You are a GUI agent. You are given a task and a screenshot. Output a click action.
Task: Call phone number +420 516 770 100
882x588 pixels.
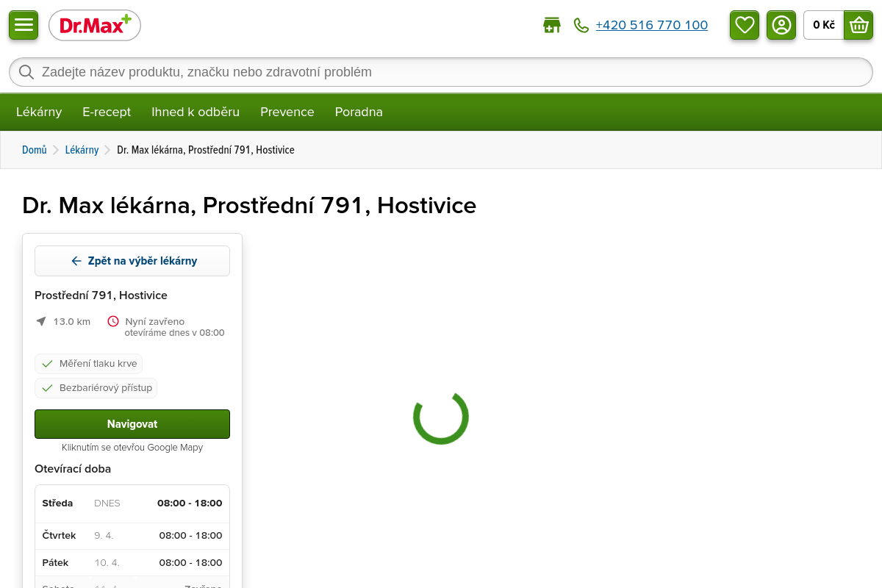(x=651, y=26)
